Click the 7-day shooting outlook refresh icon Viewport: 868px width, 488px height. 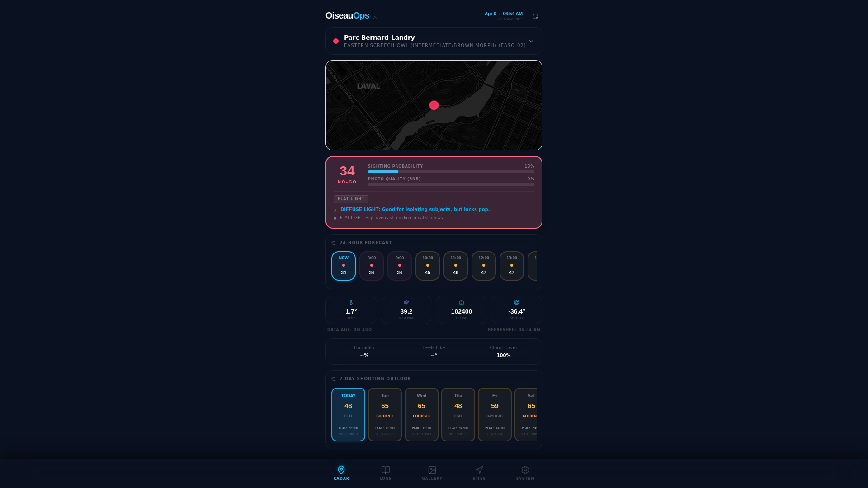(x=334, y=379)
